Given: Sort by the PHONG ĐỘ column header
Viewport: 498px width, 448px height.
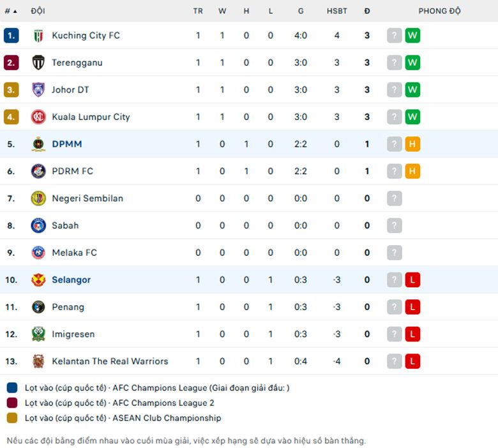Looking at the screenshot, I should click(x=439, y=11).
